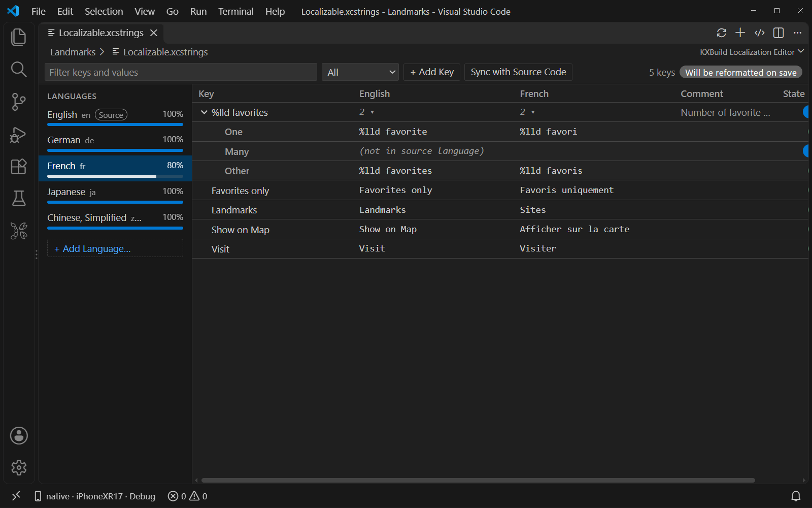
Task: Click the Filter keys and values field
Action: 181,72
